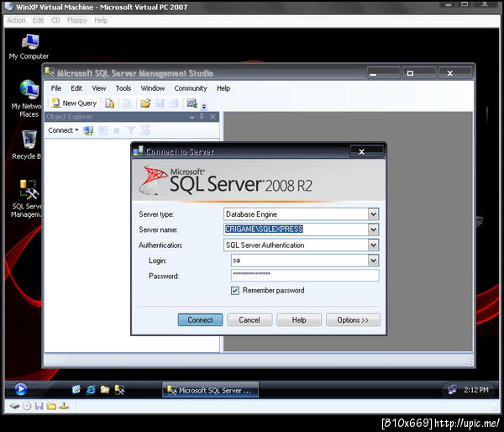Open the Tools menu
The width and height of the screenshot is (504, 432).
click(123, 88)
